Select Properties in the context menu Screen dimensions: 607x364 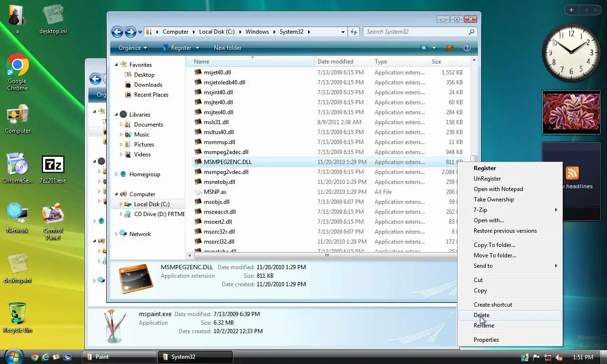pos(510,340)
